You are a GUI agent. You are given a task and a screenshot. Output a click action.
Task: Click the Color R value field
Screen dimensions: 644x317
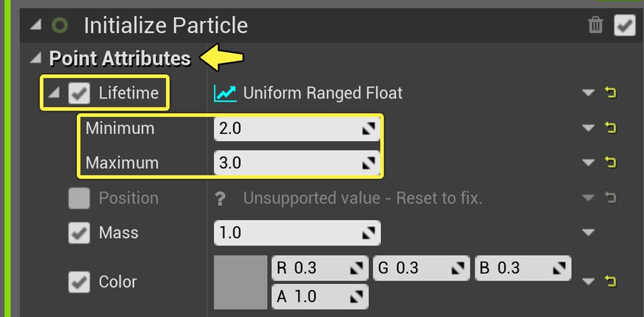(310, 268)
